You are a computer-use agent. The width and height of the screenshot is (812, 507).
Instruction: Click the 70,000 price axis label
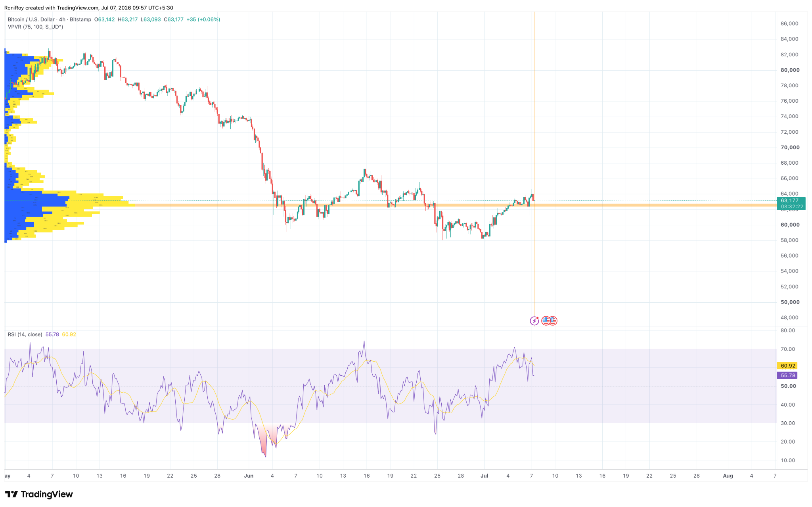click(x=790, y=148)
